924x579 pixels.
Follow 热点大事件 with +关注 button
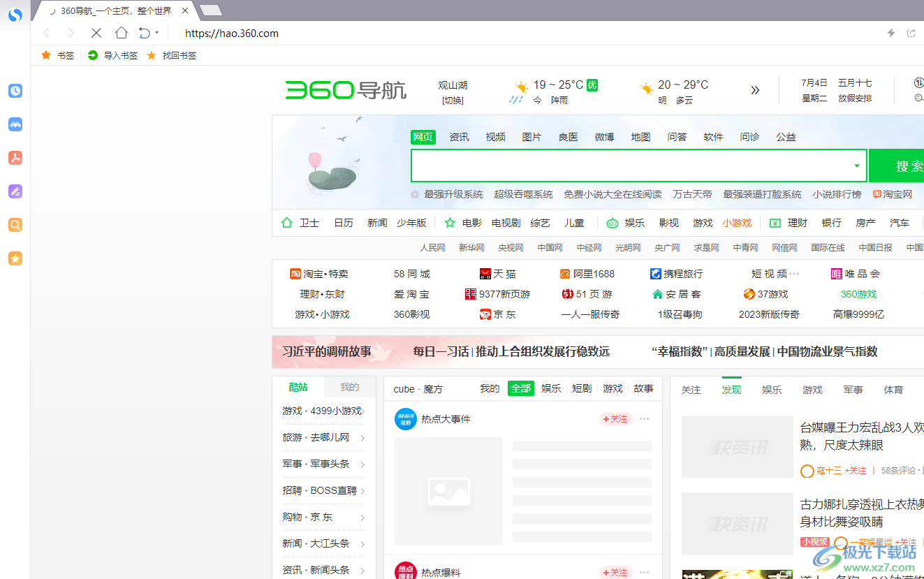point(615,419)
